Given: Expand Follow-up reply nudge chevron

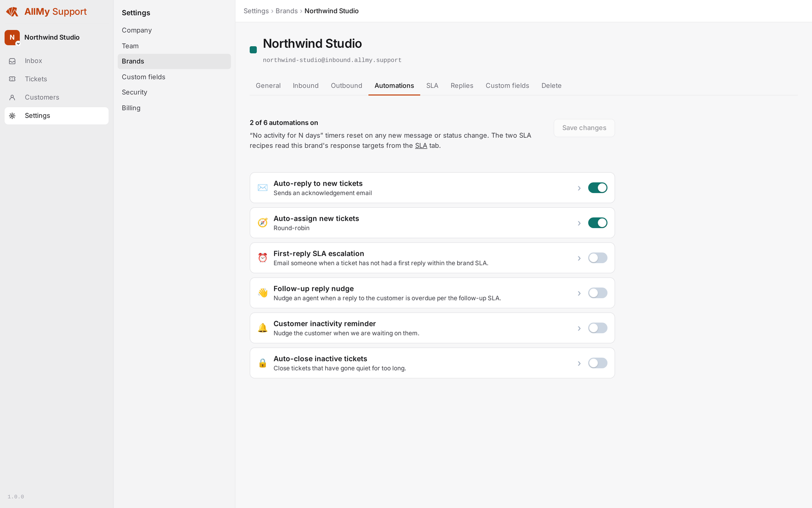Looking at the screenshot, I should click(579, 294).
